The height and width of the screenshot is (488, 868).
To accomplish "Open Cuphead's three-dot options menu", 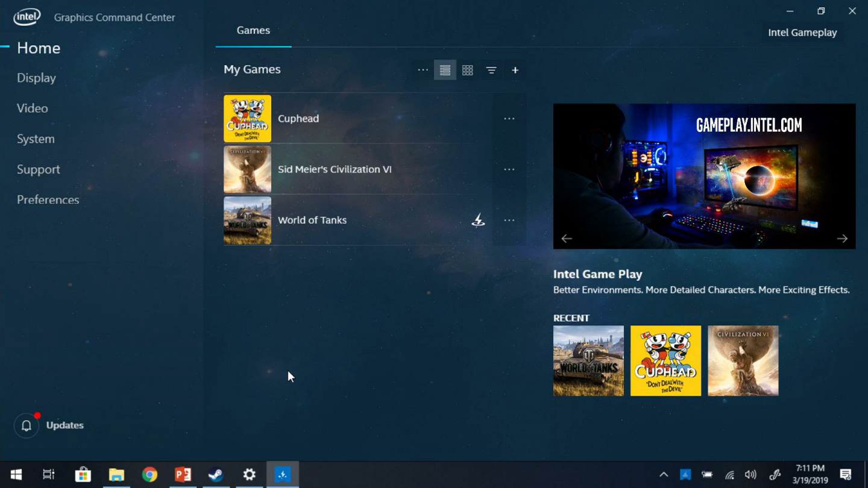I will coord(509,119).
